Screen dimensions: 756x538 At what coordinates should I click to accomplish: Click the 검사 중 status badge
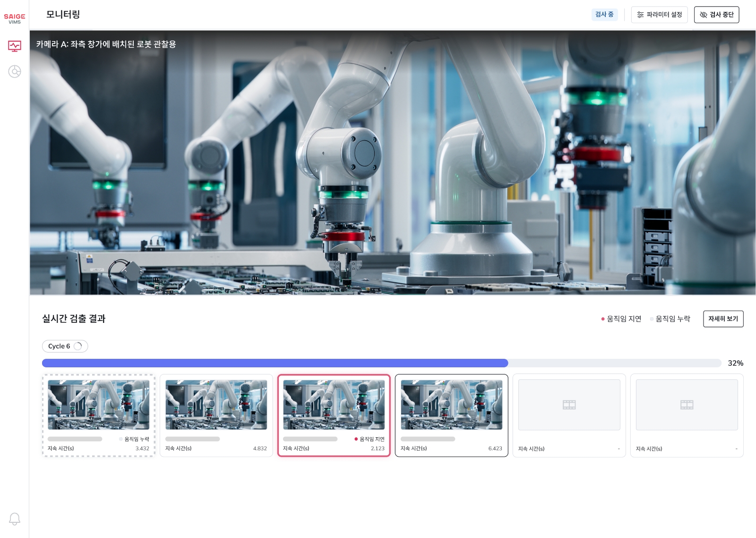pos(604,15)
